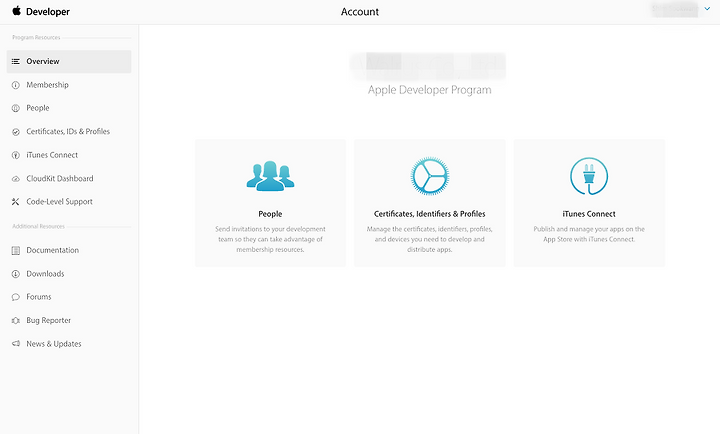Click the Account page title

click(x=360, y=12)
